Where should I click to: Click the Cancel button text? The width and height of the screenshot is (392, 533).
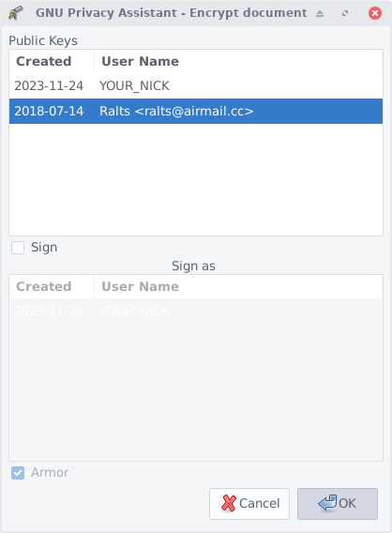259,503
